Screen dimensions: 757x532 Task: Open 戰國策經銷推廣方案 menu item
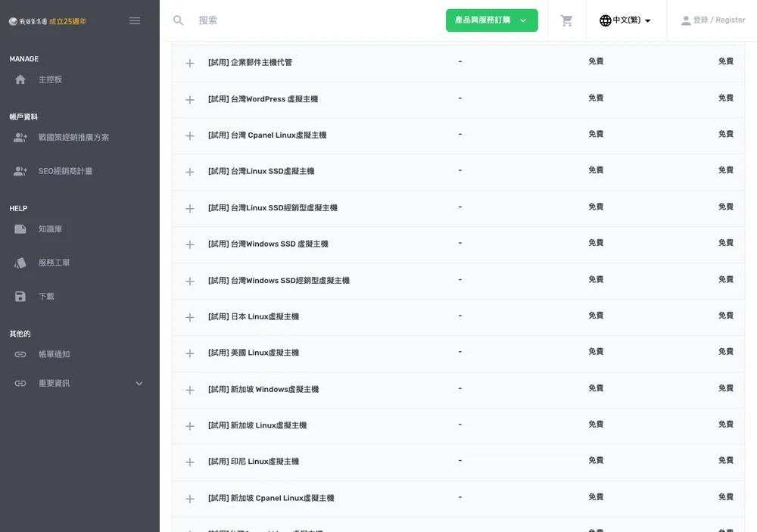74,138
